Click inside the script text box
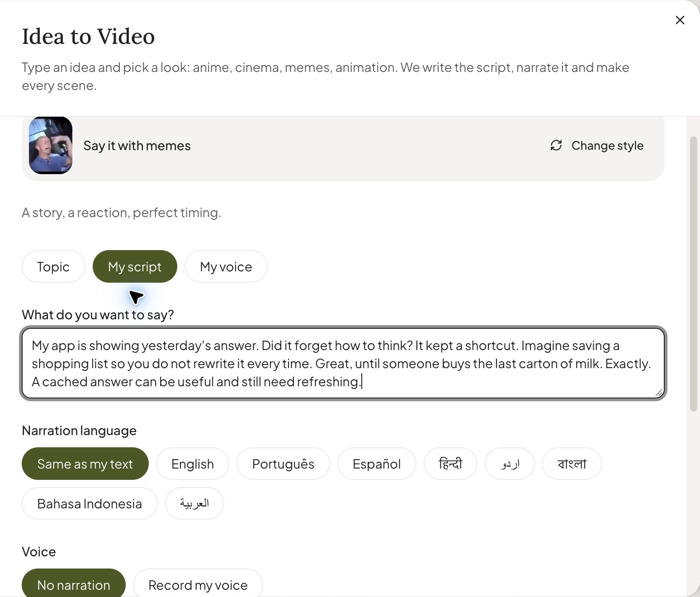This screenshot has height=597, width=700. (x=343, y=363)
